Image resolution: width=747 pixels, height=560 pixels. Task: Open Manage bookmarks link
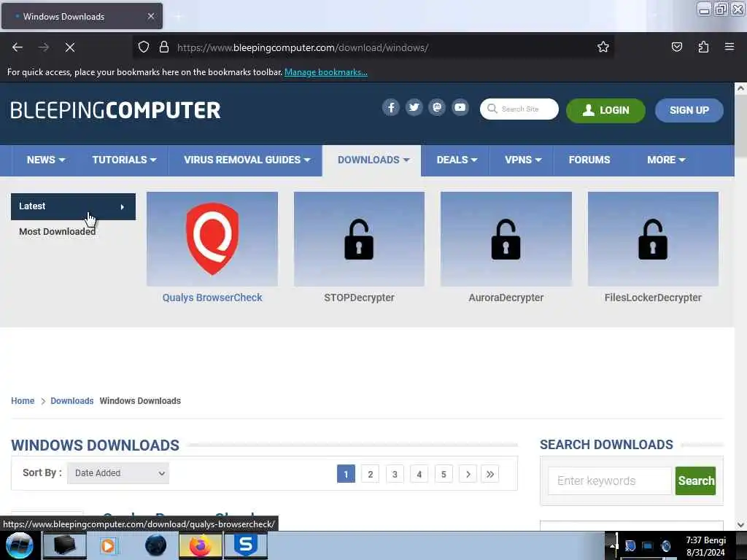pyautogui.click(x=326, y=72)
